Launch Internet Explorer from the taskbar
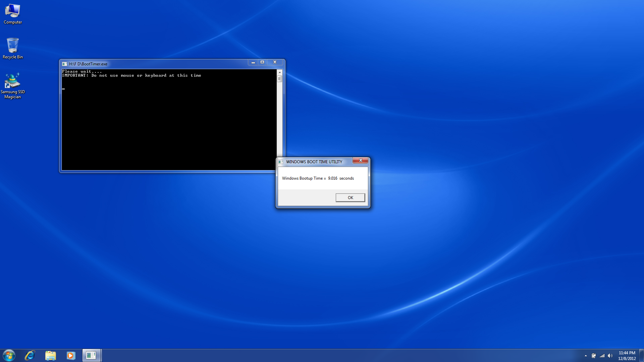This screenshot has height=362, width=644. 30,355
